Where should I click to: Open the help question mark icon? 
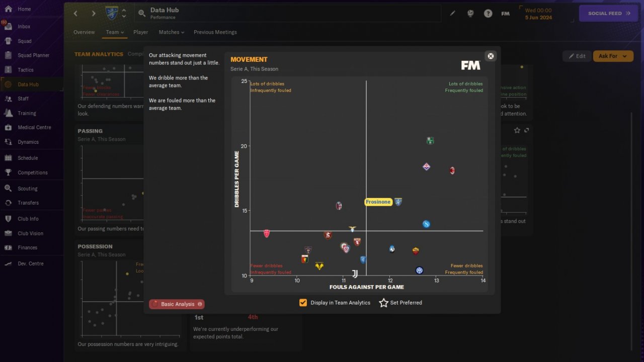(x=488, y=14)
